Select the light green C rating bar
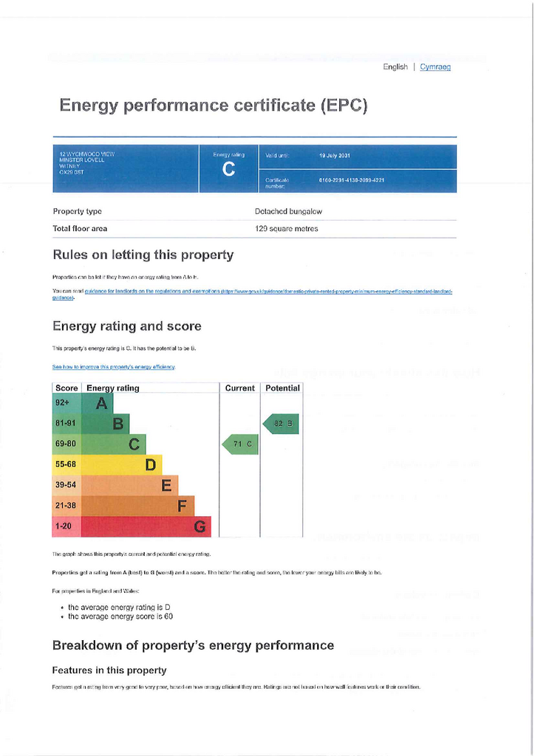Image resolution: width=535 pixels, height=756 pixels. 113,444
